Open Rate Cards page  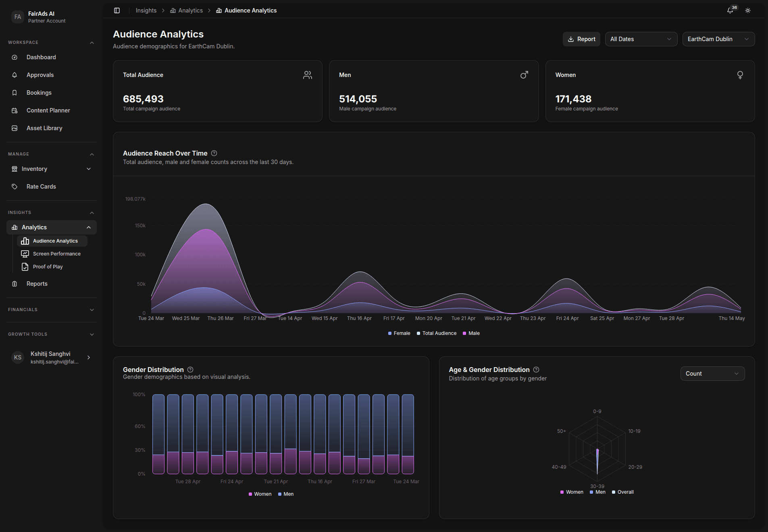click(x=52, y=187)
